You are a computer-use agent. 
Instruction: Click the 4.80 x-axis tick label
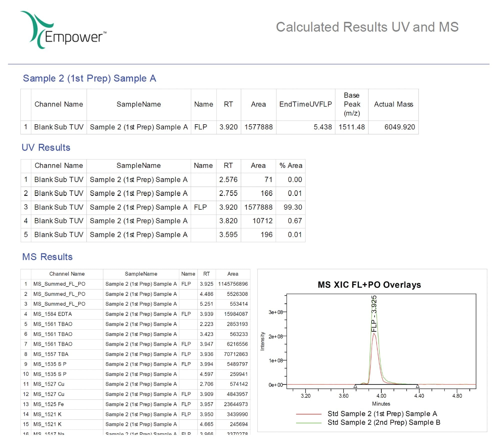457,396
